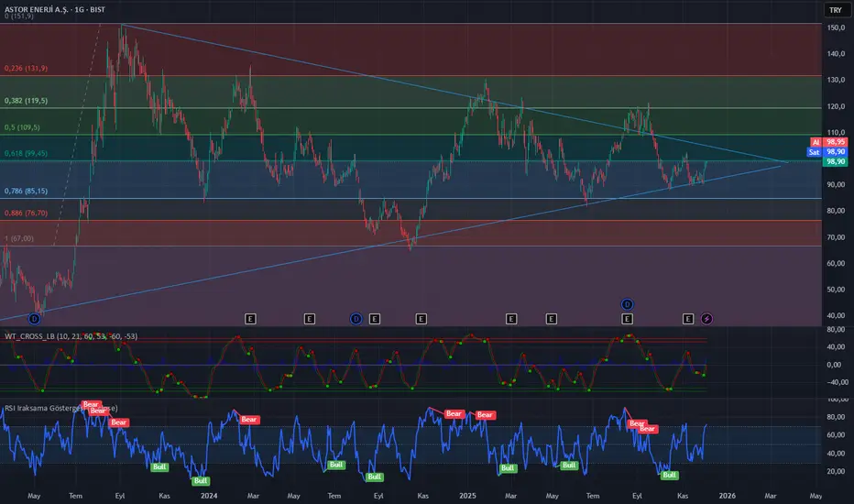Click the 2026 label on the time axis
The height and width of the screenshot is (504, 854).
click(x=728, y=496)
